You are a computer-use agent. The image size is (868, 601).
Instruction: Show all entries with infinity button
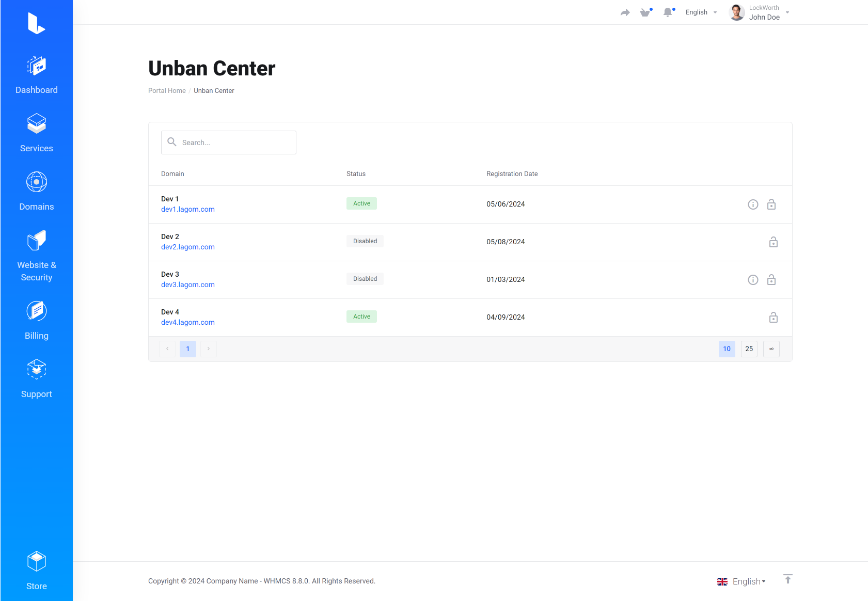[x=771, y=349]
